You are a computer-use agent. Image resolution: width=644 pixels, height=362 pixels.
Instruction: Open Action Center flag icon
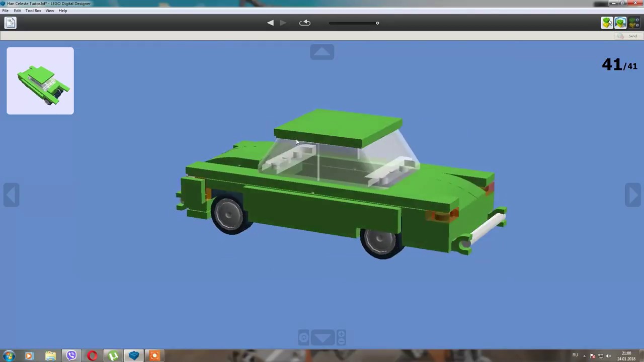592,356
